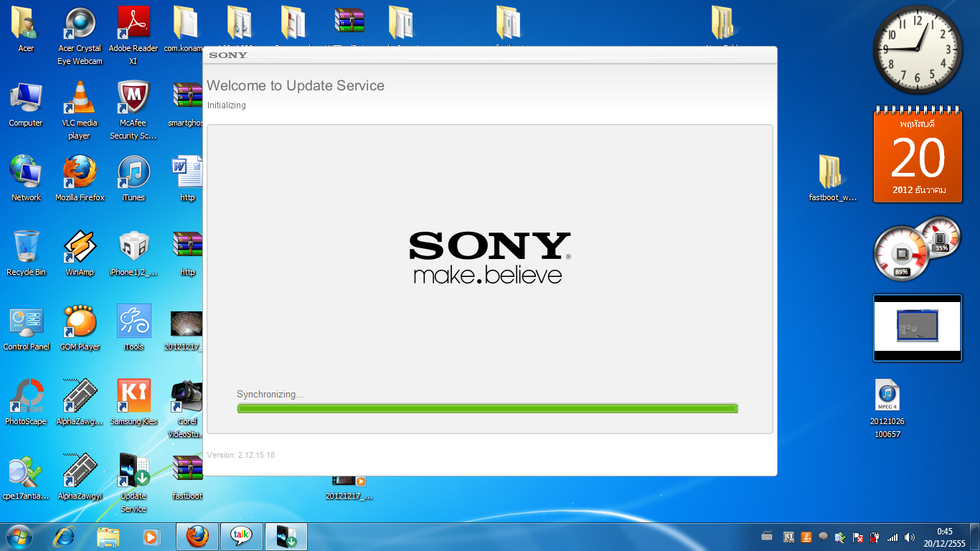Launch VLC media player shortcut
Image resolution: width=980 pixels, height=551 pixels.
click(80, 110)
